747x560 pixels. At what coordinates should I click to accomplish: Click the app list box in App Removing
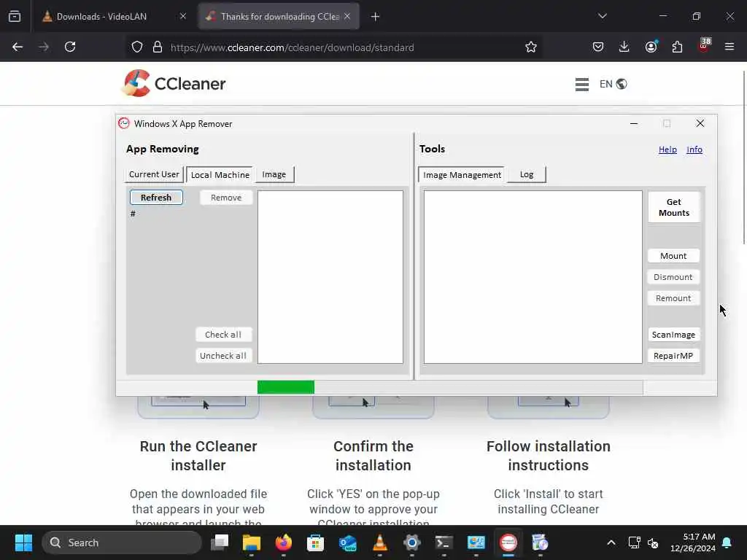330,277
